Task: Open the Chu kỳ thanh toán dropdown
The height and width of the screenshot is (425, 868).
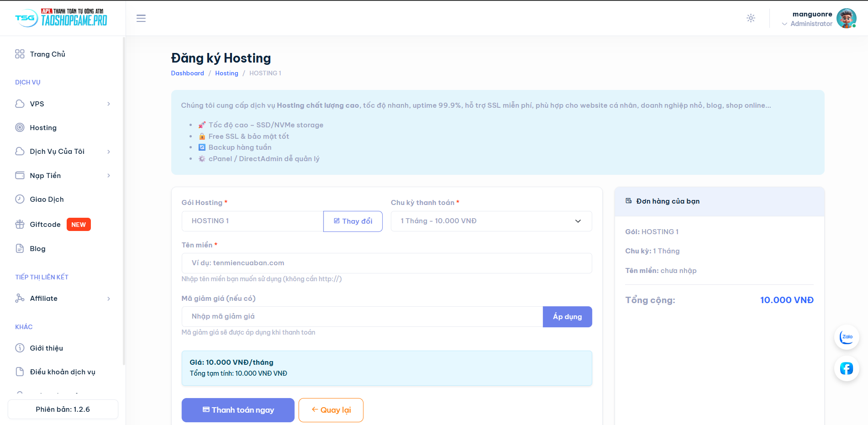Action: [x=491, y=221]
